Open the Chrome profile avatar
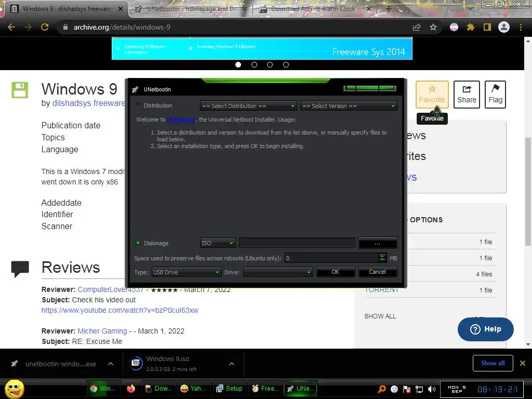The image size is (532, 399). (504, 27)
